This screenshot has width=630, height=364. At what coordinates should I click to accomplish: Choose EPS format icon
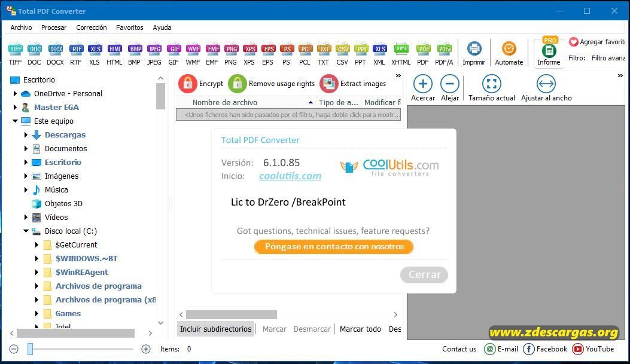(x=268, y=53)
